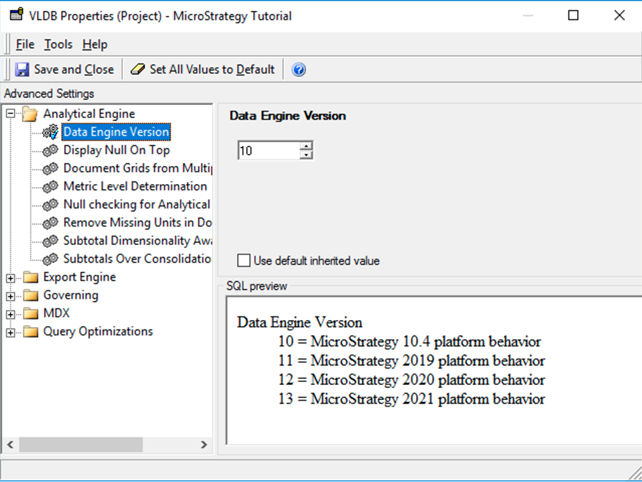642x482 pixels.
Task: Expand the Query Optimizations tree node
Action: click(x=11, y=331)
